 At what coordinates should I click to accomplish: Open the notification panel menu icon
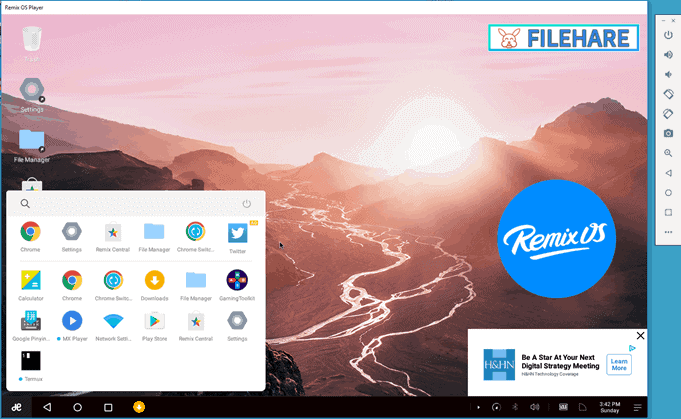[638, 407]
